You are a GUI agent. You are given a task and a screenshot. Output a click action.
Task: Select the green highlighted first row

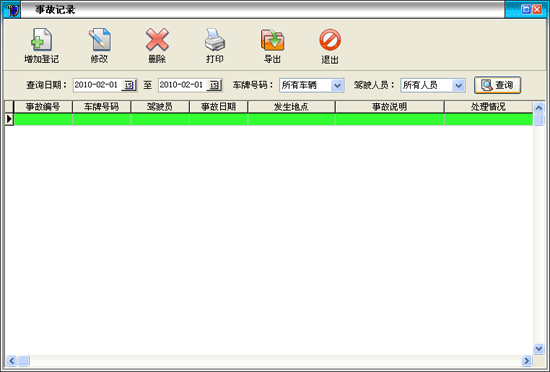(x=273, y=119)
